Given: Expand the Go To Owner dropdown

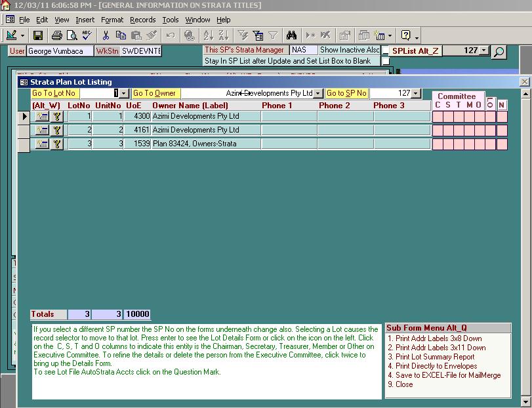Looking at the screenshot, I should pyautogui.click(x=318, y=94).
